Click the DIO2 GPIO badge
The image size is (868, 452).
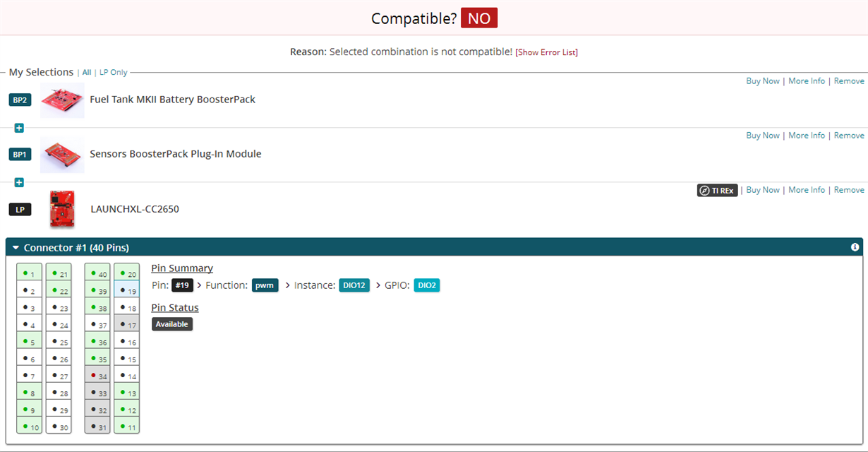426,285
